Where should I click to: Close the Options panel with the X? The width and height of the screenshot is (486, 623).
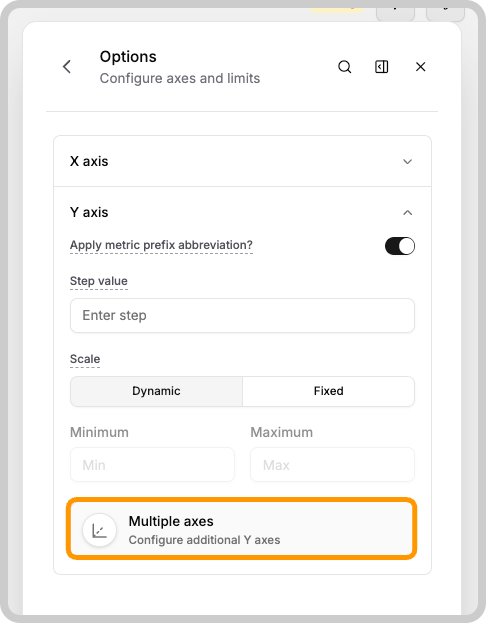click(420, 66)
